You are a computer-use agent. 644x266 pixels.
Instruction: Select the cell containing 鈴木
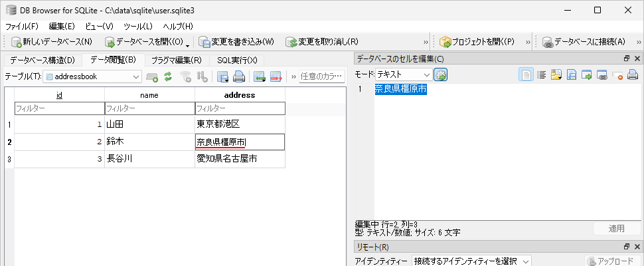tap(149, 142)
